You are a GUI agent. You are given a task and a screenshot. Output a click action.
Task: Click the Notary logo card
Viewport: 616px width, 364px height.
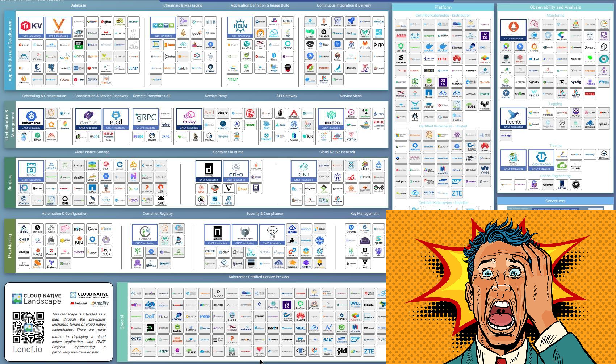click(217, 234)
